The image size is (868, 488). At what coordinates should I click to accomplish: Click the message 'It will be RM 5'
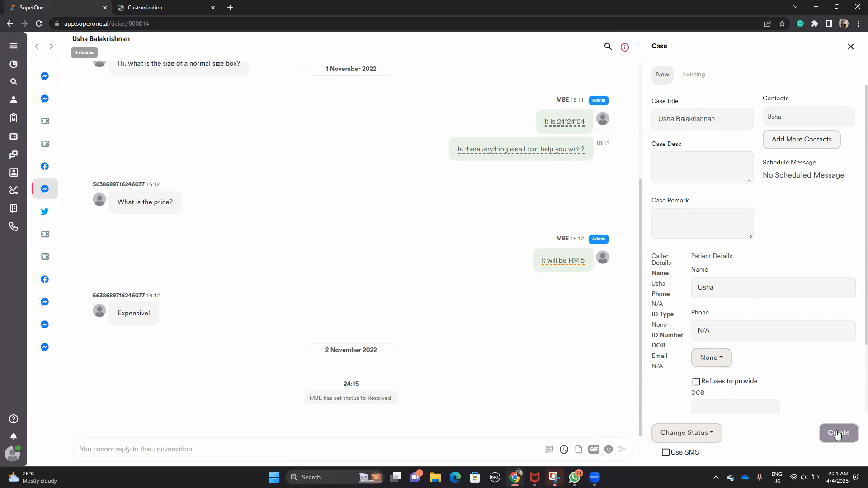[563, 261]
